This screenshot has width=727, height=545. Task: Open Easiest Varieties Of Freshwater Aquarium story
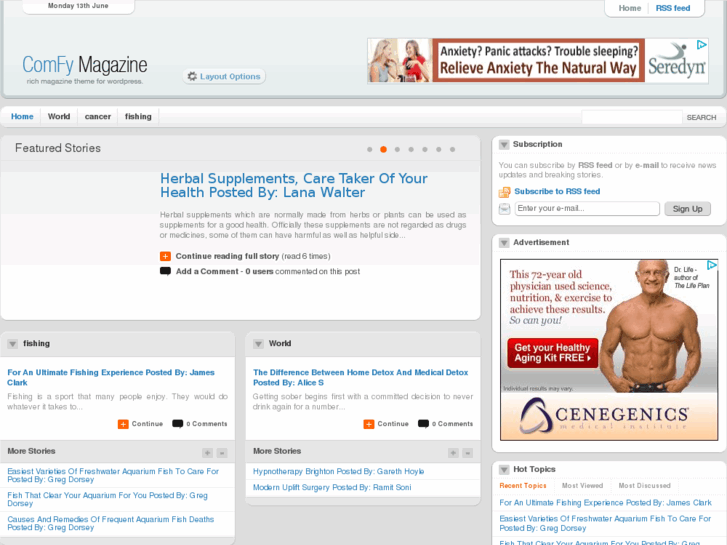pyautogui.click(x=113, y=475)
